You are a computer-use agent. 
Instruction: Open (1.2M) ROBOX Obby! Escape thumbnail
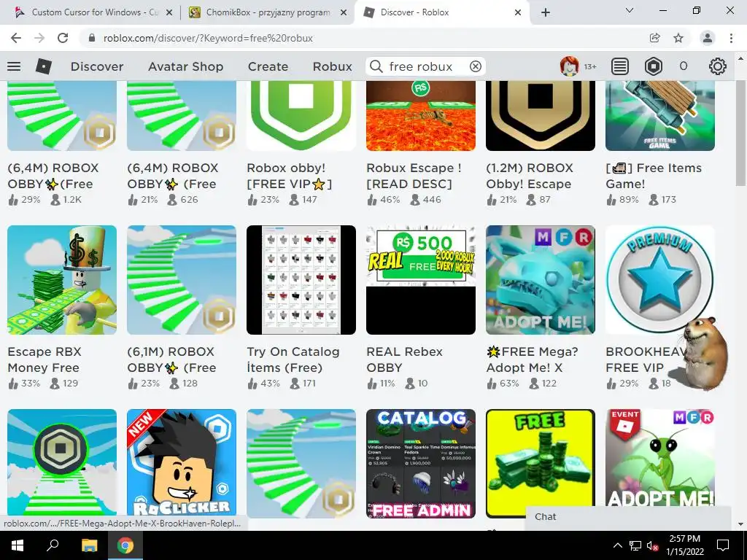541,116
